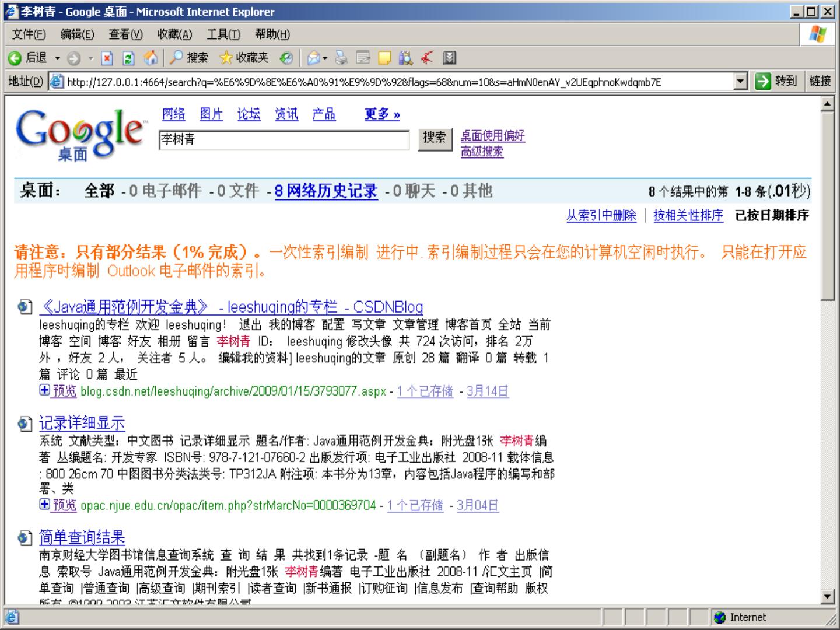The image size is (840, 630).
Task: Click the Back (后退) arrow button
Action: 16,58
